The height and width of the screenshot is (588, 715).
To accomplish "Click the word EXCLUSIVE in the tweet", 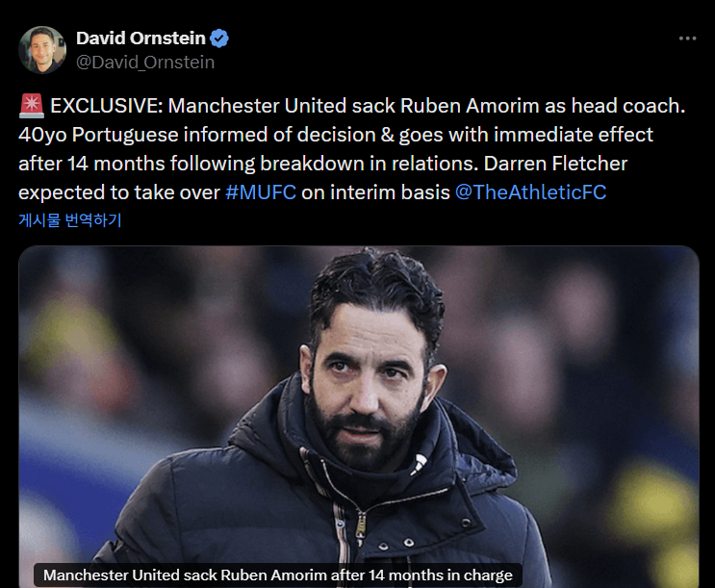I will tap(106, 106).
